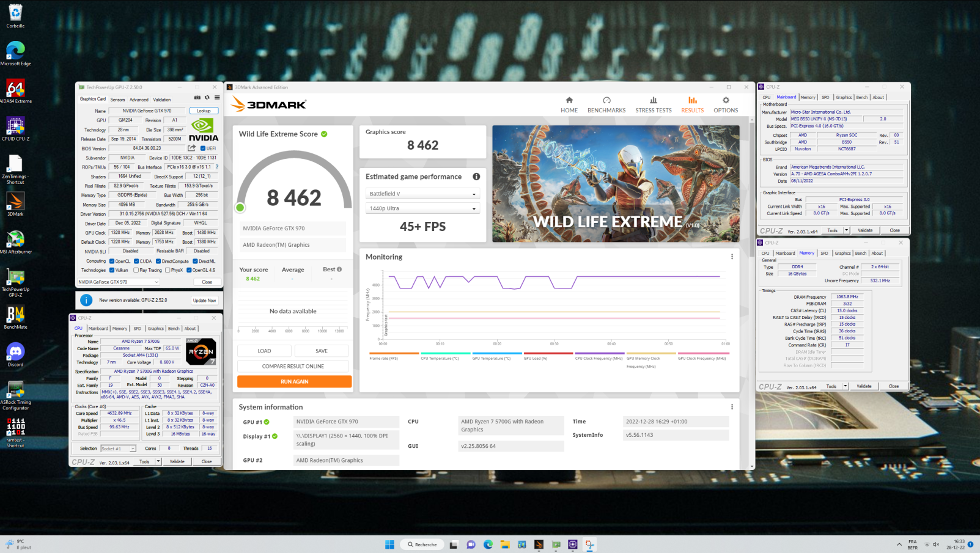Open 3DMark OPTIONS gear
Screen dimensions: 980x553
pos(726,104)
